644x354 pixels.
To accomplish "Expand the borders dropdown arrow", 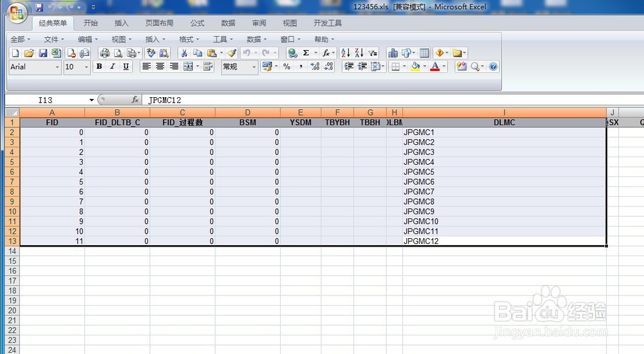I will pyautogui.click(x=404, y=66).
